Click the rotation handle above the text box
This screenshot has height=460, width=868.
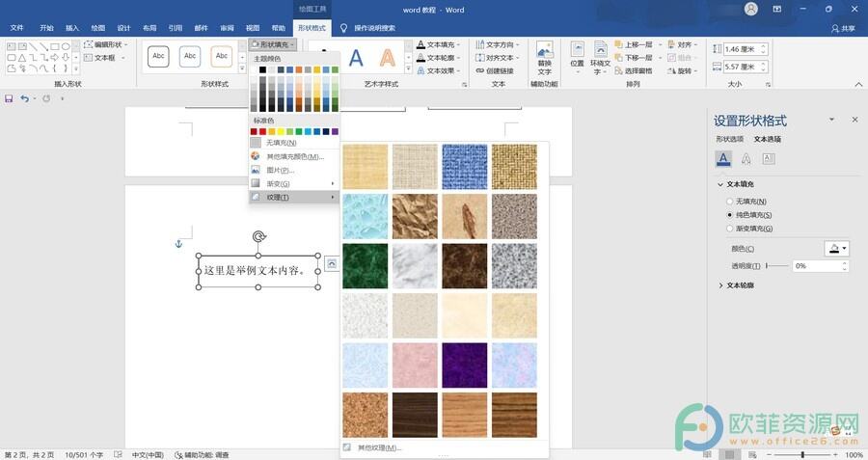click(x=258, y=236)
